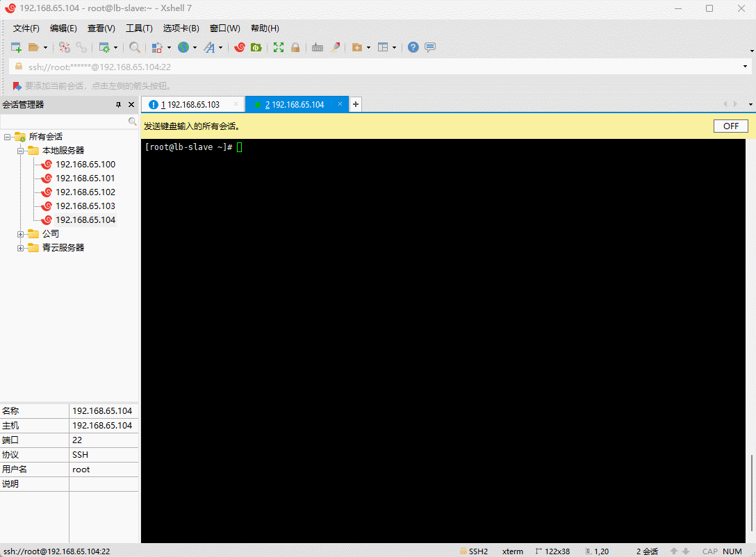The height and width of the screenshot is (557, 756).
Task: Select session 192.168.65.102 in tree
Action: tap(85, 192)
